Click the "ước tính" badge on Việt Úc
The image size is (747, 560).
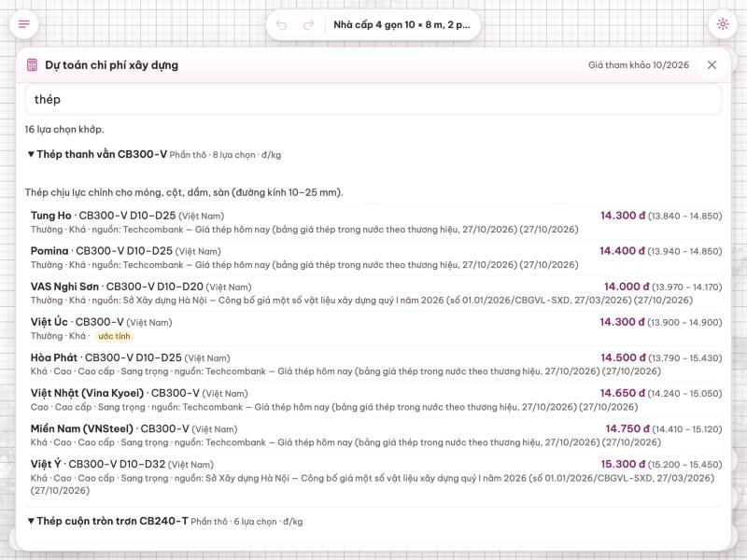pyautogui.click(x=114, y=336)
